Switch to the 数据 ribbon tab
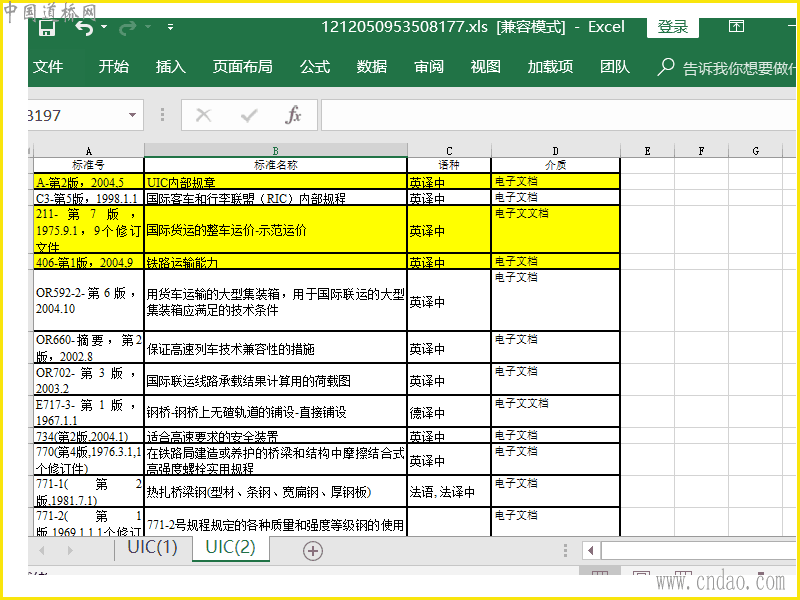Screen dimensions: 800x600 [371, 66]
